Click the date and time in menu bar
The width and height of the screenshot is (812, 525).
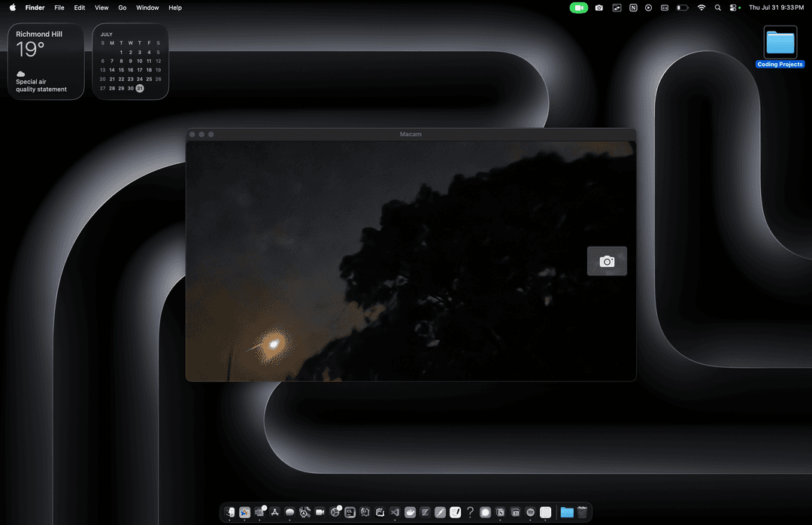[776, 8]
